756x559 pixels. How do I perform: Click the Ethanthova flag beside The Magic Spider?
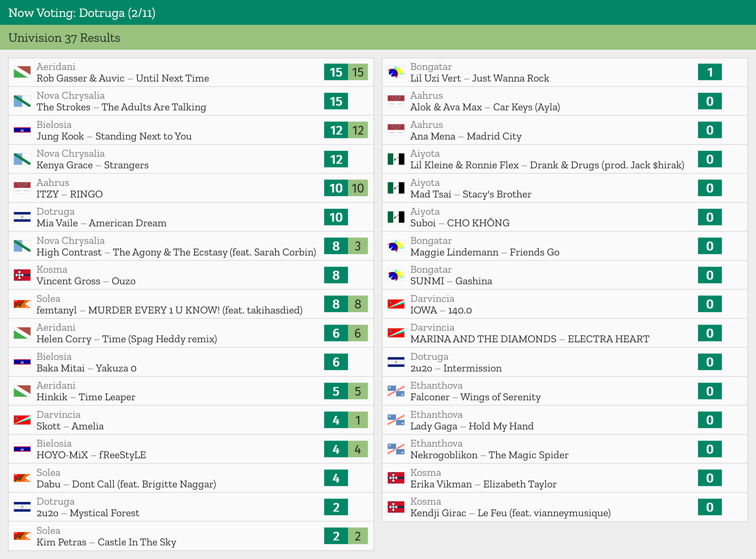396,449
